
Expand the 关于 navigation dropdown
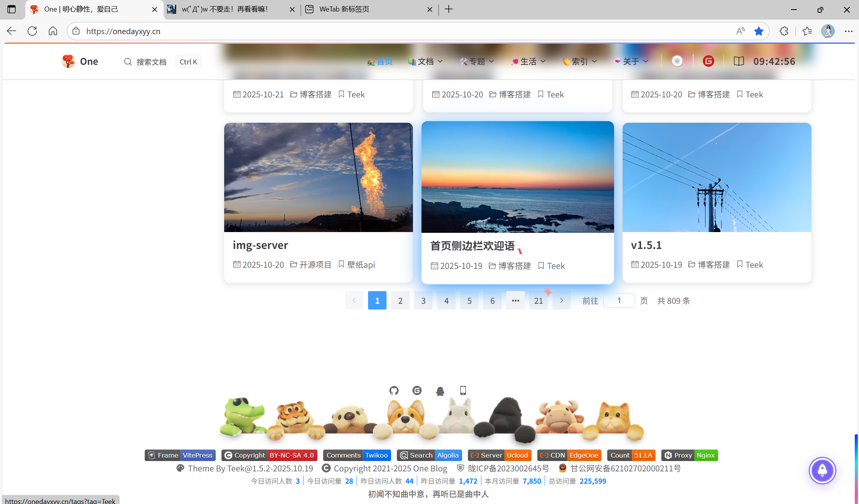coord(632,61)
